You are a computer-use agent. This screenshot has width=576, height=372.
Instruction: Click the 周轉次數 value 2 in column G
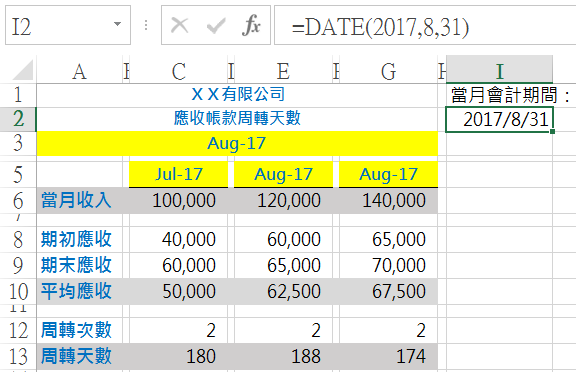point(388,331)
